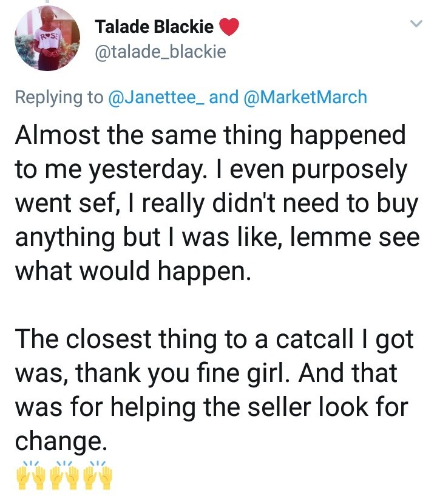Click the red heart emoji beside name
This screenshot has height=504, width=437.
(x=229, y=28)
